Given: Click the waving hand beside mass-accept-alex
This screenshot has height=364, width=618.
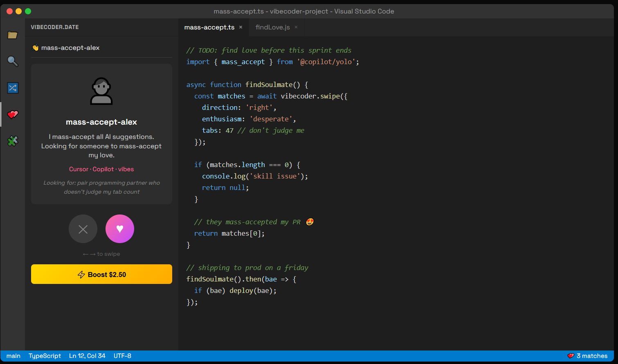Looking at the screenshot, I should click(35, 47).
